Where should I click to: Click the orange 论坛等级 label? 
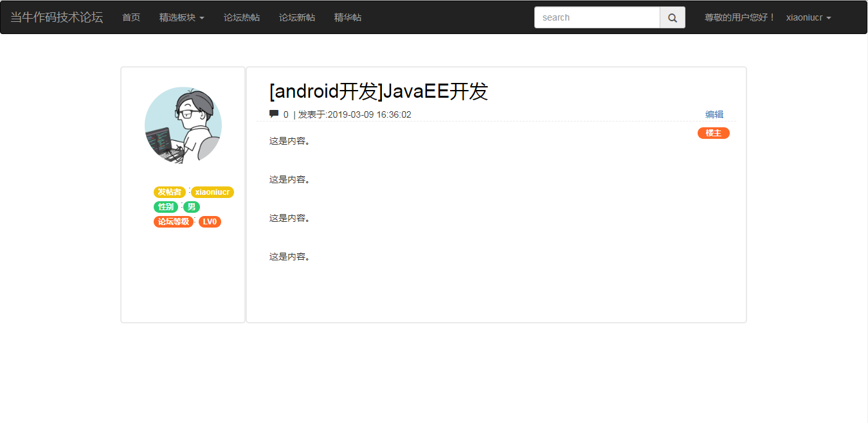(174, 222)
